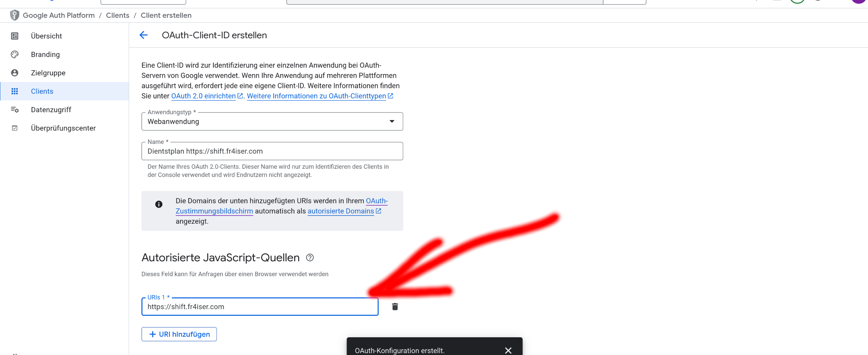868x355 pixels.
Task: Click the Google Auth Platform shield icon
Action: [14, 15]
